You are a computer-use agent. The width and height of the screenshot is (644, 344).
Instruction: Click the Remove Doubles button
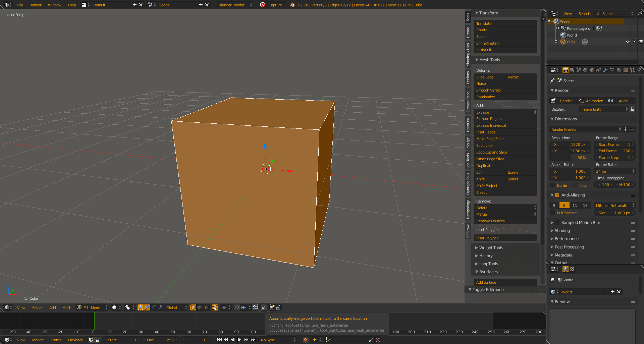click(505, 221)
